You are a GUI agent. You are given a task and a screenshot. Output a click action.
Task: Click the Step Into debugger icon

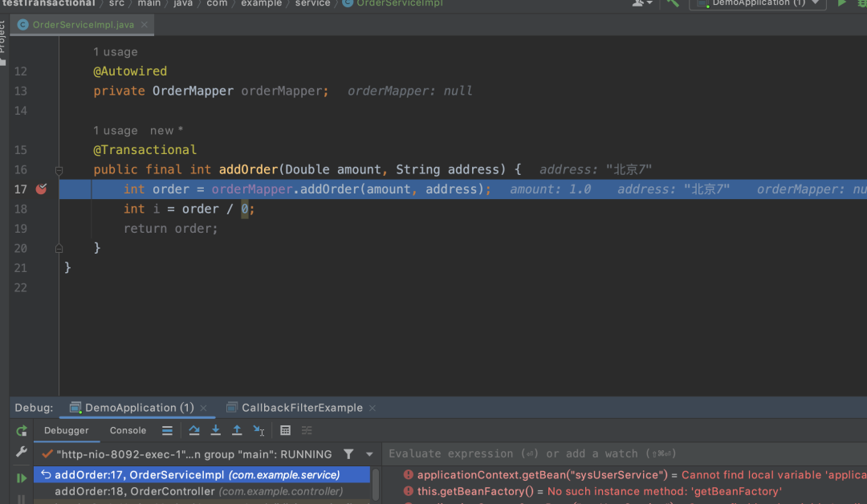coord(216,430)
